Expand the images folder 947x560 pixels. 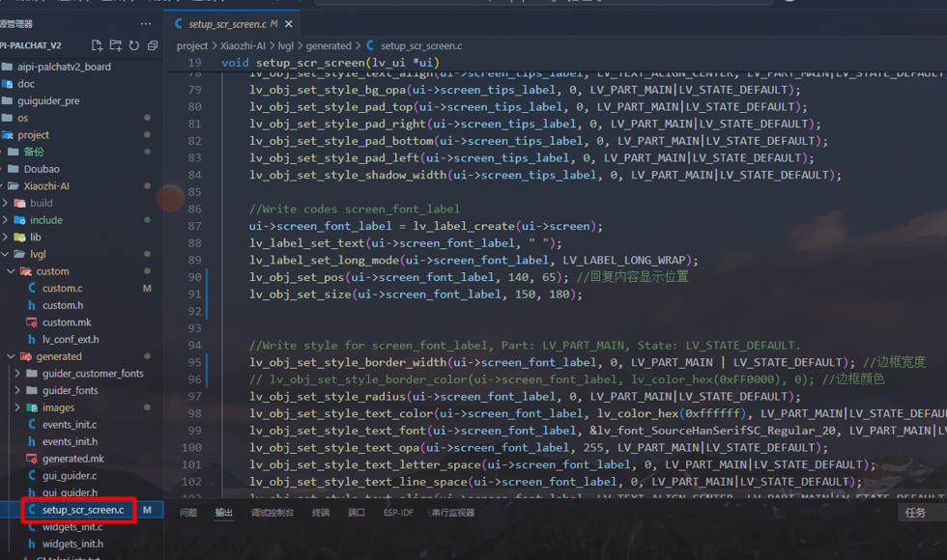tap(58, 407)
